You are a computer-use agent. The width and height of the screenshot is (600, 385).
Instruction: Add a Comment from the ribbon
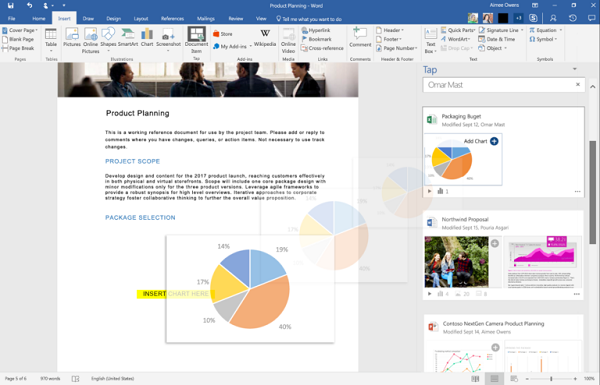(x=360, y=38)
